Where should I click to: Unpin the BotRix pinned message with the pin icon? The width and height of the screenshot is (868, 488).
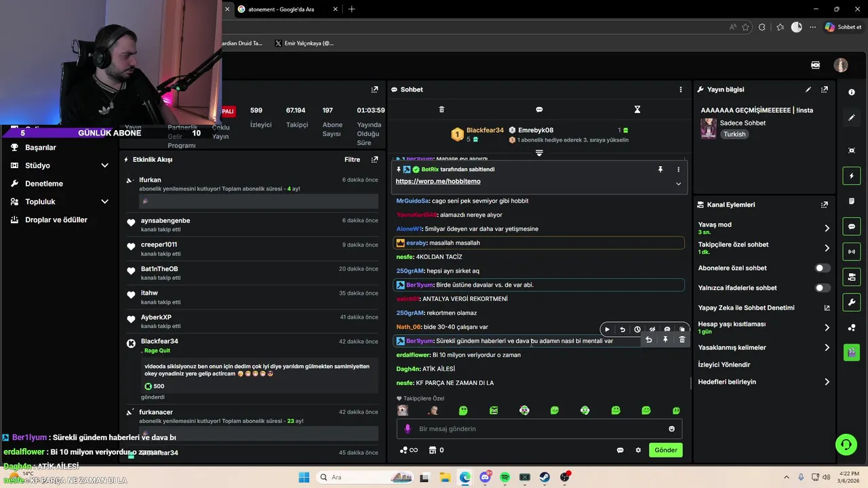[660, 169]
